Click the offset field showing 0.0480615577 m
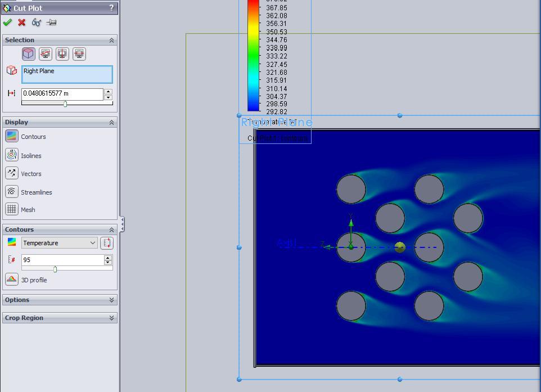Screen dimensions: 541x392 click(x=62, y=93)
